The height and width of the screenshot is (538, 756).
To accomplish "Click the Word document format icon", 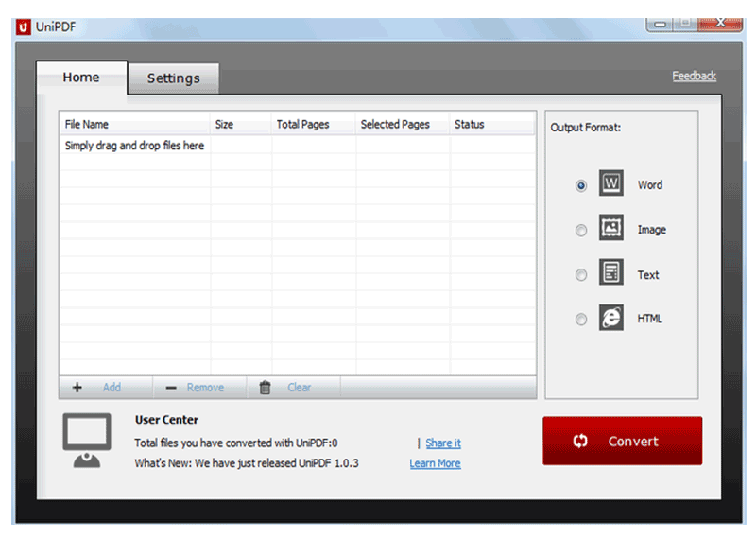I will [x=610, y=182].
